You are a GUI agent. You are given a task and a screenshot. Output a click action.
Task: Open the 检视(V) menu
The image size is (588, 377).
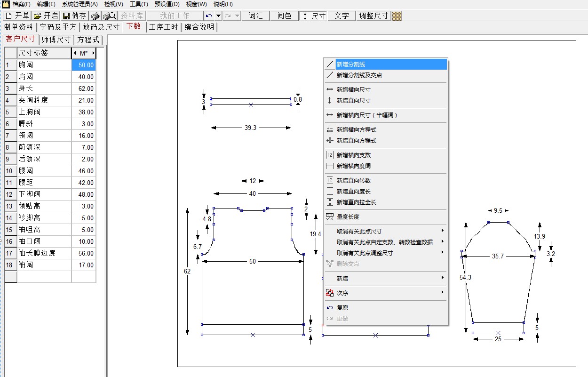(x=113, y=4)
